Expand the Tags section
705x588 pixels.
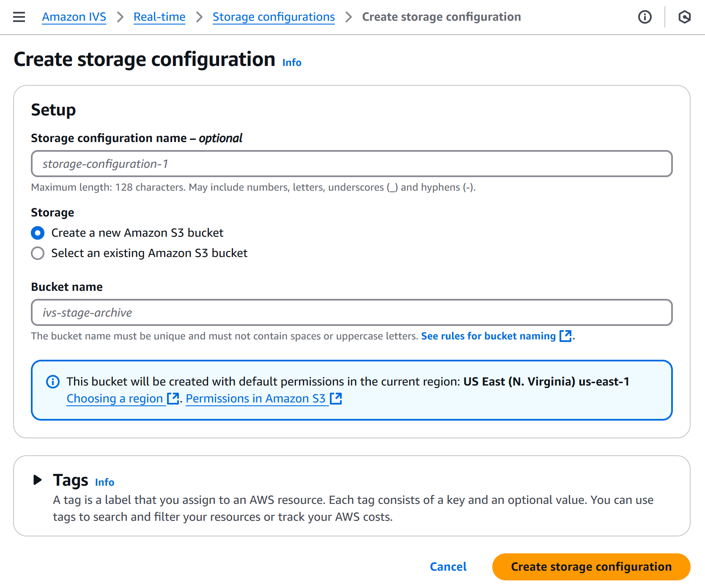click(37, 480)
